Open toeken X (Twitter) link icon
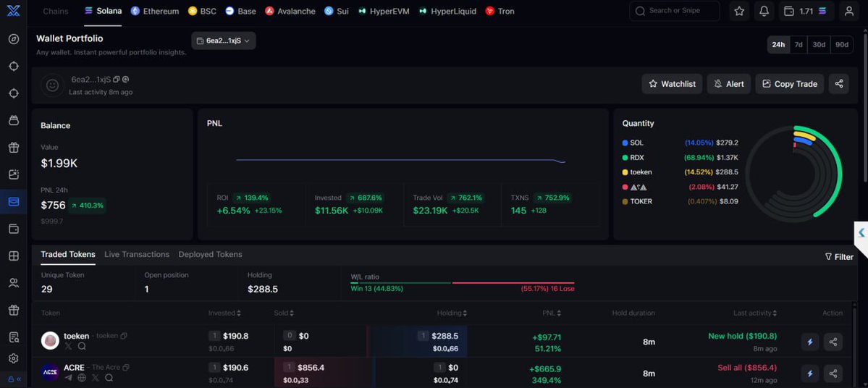868x388 pixels. pos(69,346)
